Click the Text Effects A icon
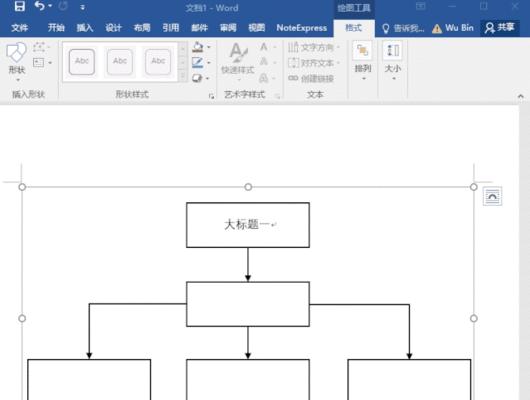The width and height of the screenshot is (530, 400). pos(264,78)
